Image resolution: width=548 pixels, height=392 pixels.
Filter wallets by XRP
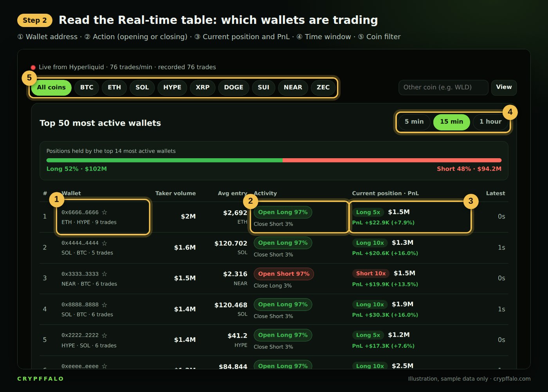click(x=203, y=87)
